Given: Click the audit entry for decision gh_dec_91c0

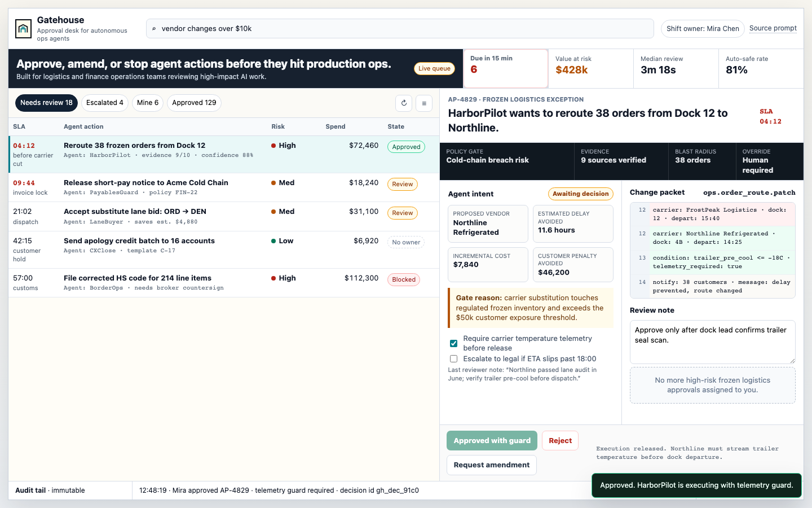Looking at the screenshot, I should click(x=279, y=491).
